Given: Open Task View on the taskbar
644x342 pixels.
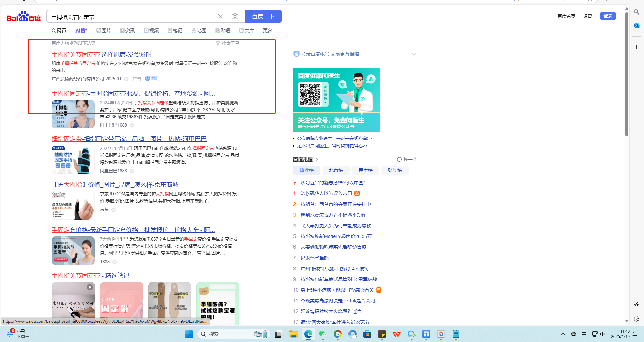Looking at the screenshot, I should pyautogui.click(x=278, y=334).
